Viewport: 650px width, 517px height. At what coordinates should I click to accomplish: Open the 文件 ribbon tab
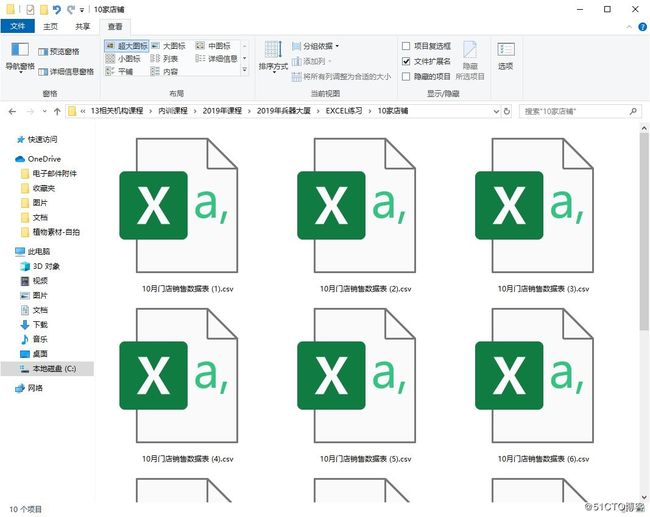point(17,26)
